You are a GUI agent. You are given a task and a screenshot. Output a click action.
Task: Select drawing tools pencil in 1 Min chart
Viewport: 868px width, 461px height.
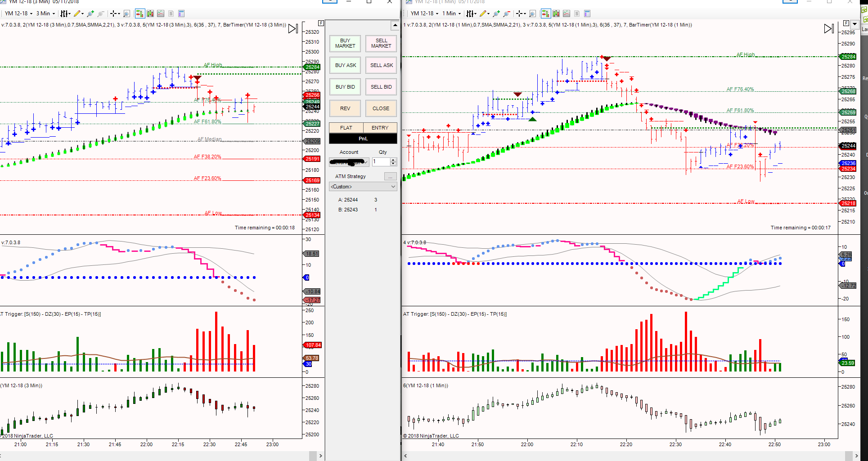(483, 13)
